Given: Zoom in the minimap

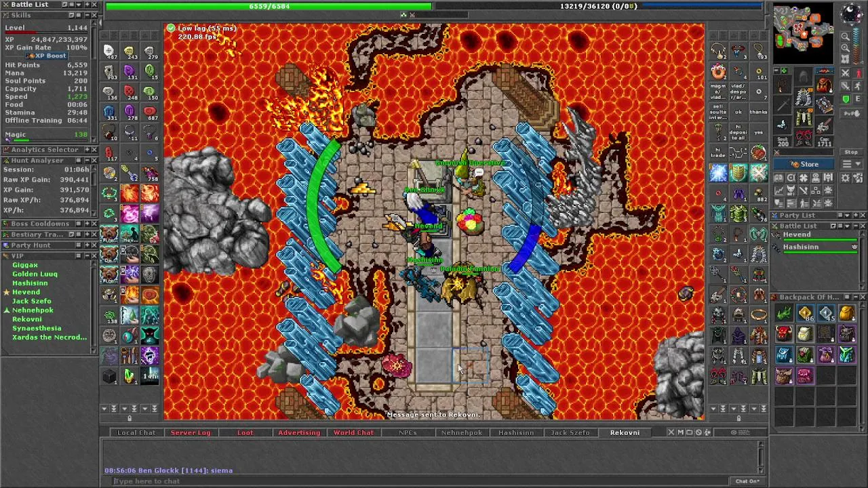Looking at the screenshot, I should [x=845, y=48].
